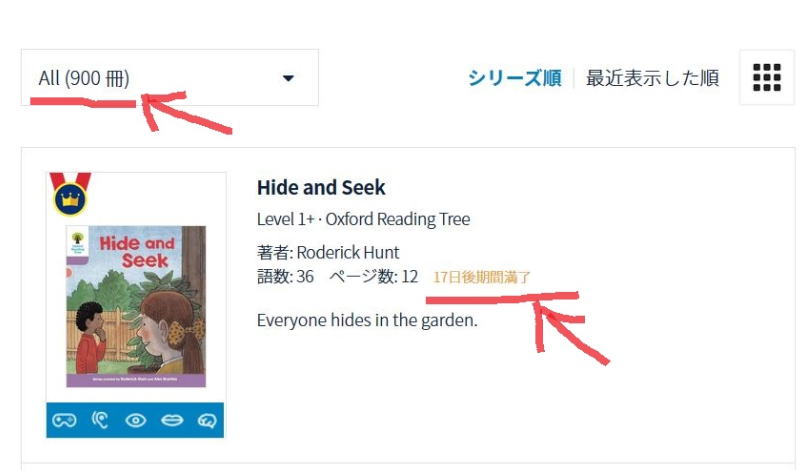
Task: Click author name Roderick Hunt
Action: pos(348,252)
